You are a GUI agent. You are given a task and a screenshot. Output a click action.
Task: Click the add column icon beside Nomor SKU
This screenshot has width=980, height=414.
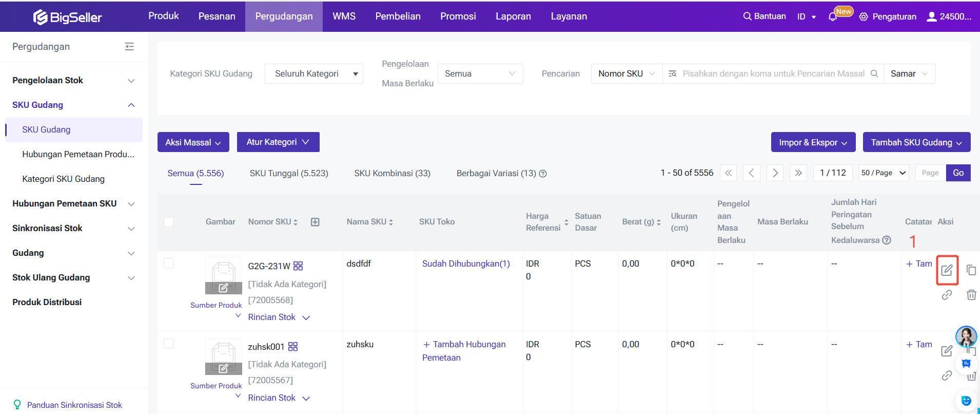point(315,222)
